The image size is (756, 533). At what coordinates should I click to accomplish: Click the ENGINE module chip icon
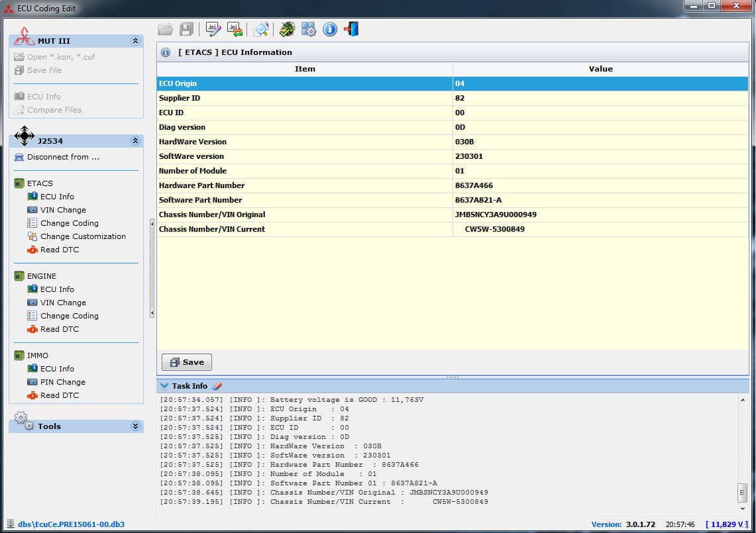tap(19, 276)
